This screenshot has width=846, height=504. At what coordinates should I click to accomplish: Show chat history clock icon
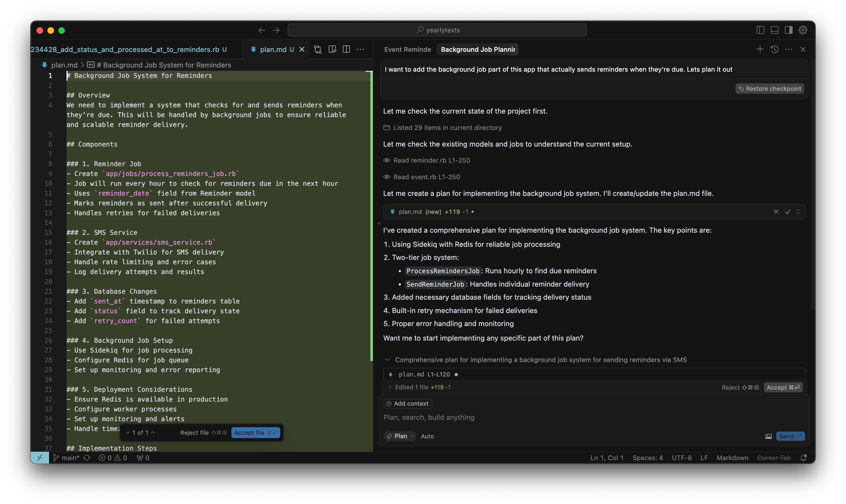(774, 49)
